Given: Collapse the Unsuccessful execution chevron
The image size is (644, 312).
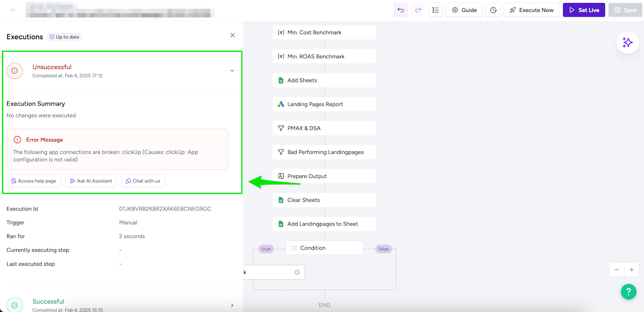Looking at the screenshot, I should coord(232,71).
